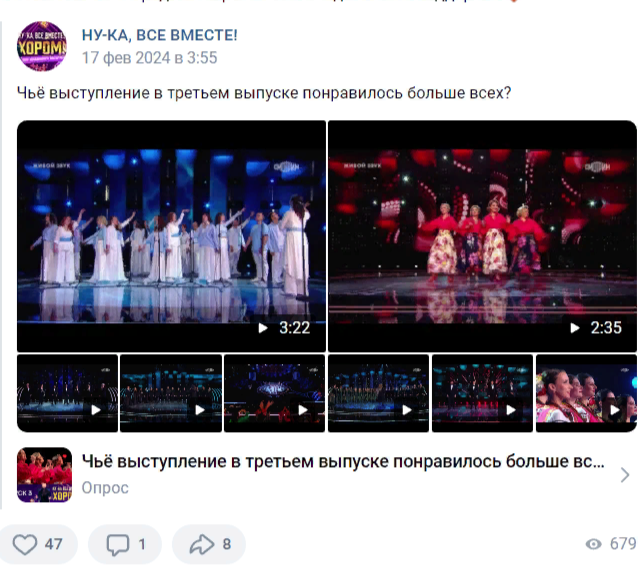The image size is (643, 576).
Task: Open the post date 17 фев 2024 link
Action: (x=149, y=58)
